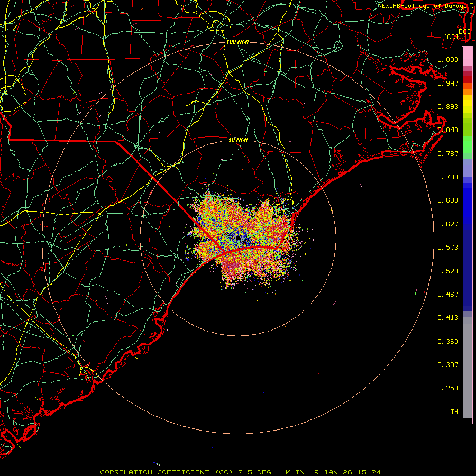Pick the pink swatch atop the color bar
The height and width of the screenshot is (476, 476).
coord(467,57)
